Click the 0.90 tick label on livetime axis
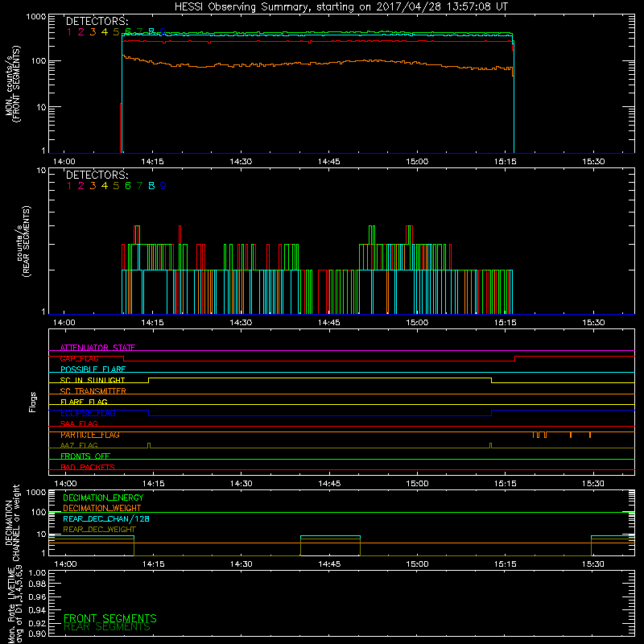Image resolution: width=644 pixels, height=644 pixels. coord(37,634)
